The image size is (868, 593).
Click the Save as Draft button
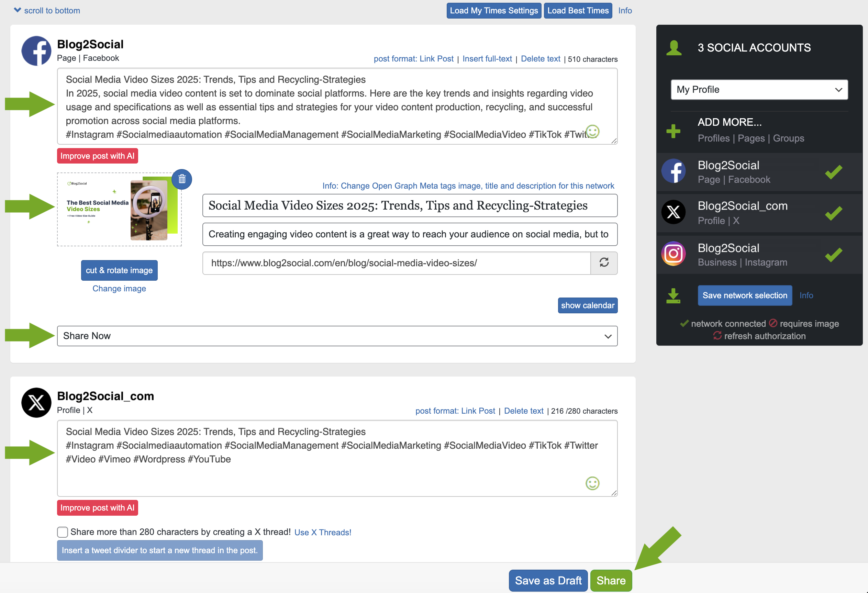(x=548, y=580)
